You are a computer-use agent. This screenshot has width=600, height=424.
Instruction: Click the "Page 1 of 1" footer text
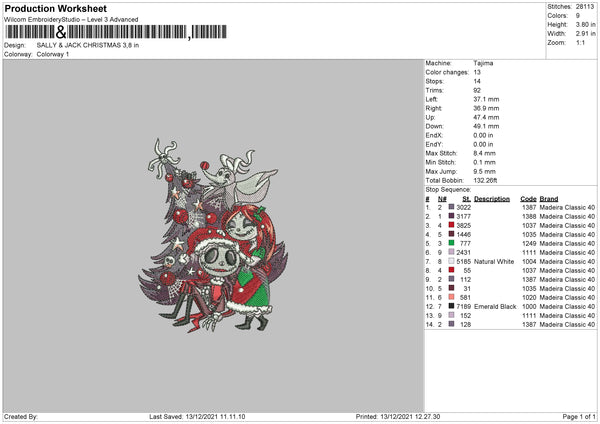[579, 417]
